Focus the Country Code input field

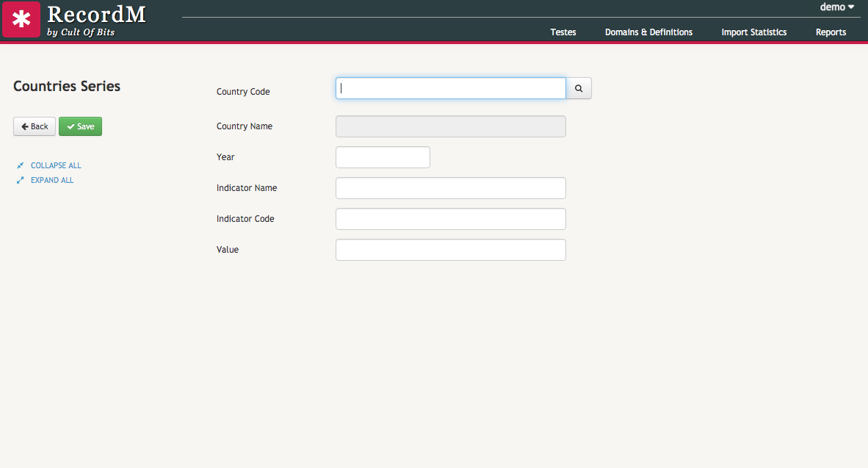pos(451,88)
